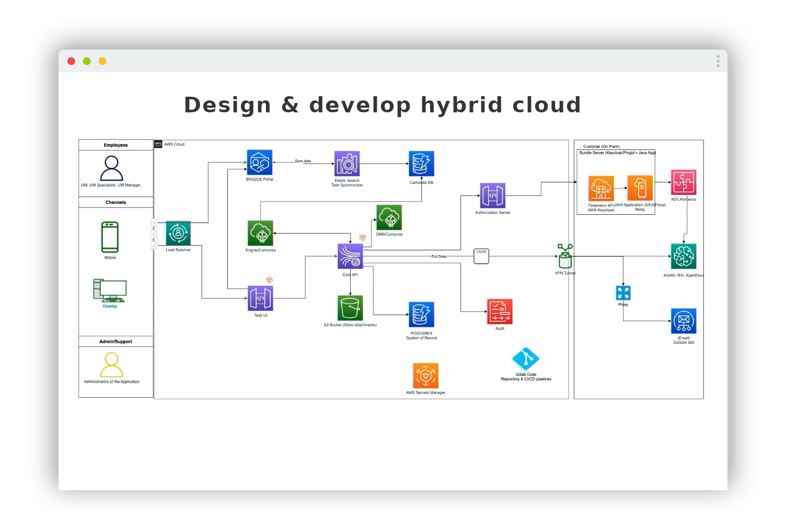This screenshot has width=786, height=532.
Task: Select the Desktop computer channel icon
Action: pos(110,291)
